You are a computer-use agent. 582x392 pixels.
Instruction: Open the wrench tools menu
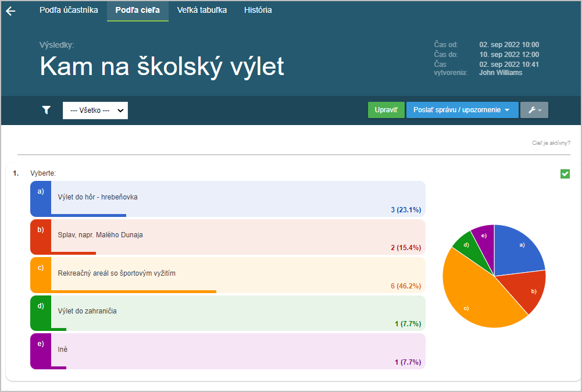tap(534, 110)
